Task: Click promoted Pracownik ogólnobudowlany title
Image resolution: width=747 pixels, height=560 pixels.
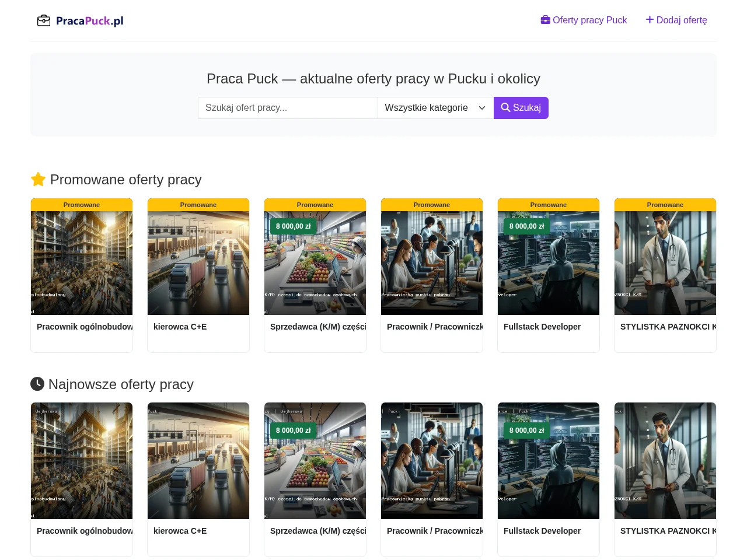Action: 85,327
